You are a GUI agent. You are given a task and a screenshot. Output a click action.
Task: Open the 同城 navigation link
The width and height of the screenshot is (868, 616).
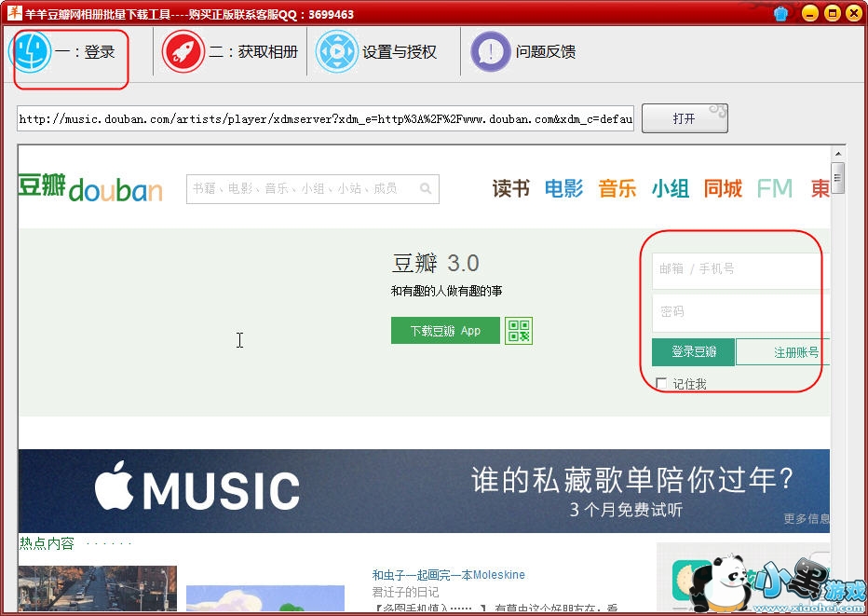click(x=723, y=189)
